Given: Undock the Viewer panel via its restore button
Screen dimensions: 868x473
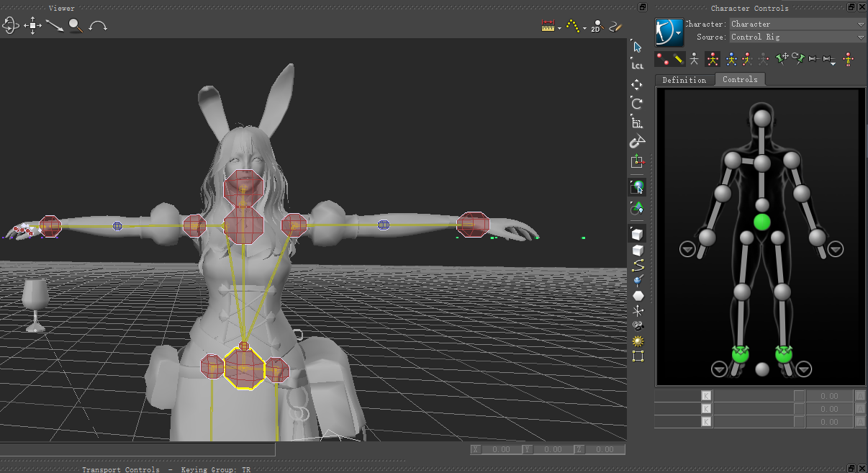Looking at the screenshot, I should pyautogui.click(x=642, y=7).
